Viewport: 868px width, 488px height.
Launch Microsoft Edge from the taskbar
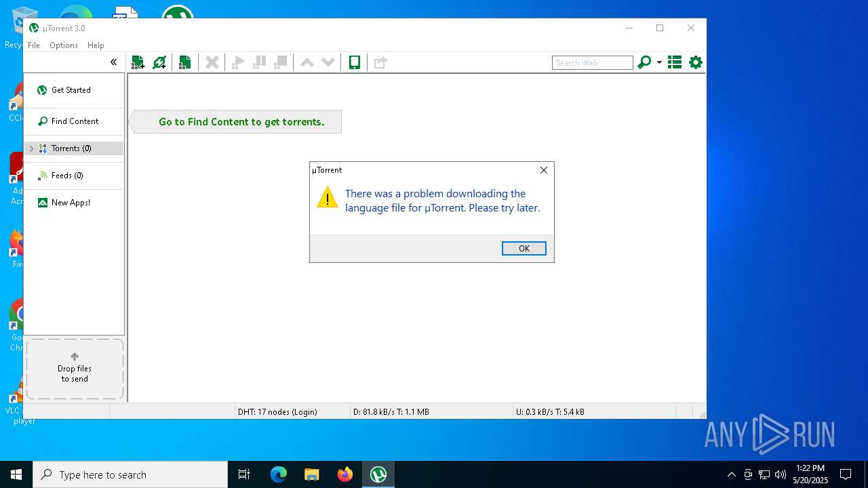click(x=279, y=474)
